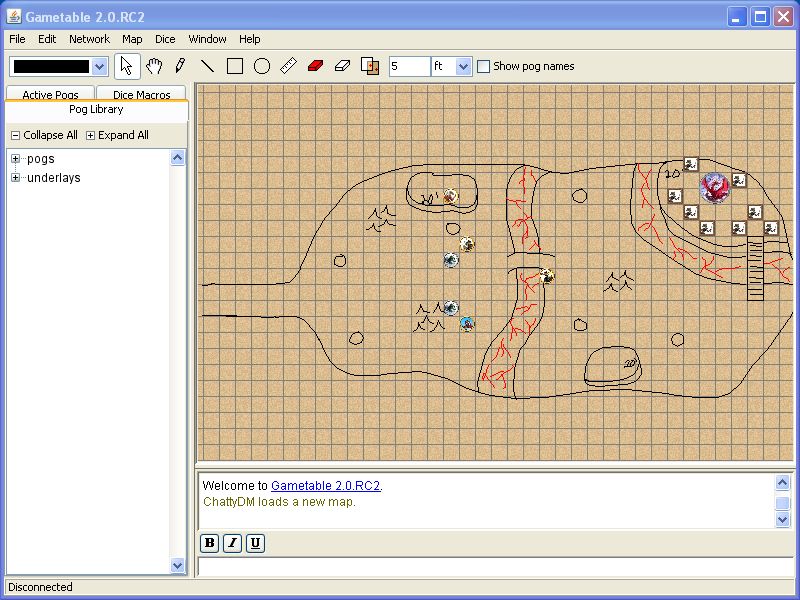This screenshot has height=600, width=800.
Task: Click the Java icon in the title bar
Action: point(14,17)
